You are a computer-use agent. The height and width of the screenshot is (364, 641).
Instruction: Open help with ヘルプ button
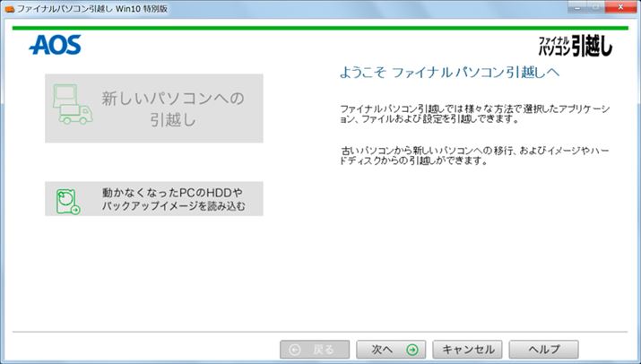[543, 350]
